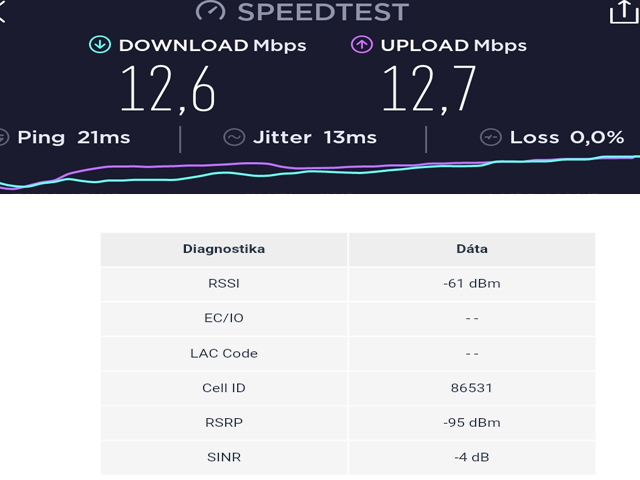Click the Diagnostika column header

pos(224,249)
